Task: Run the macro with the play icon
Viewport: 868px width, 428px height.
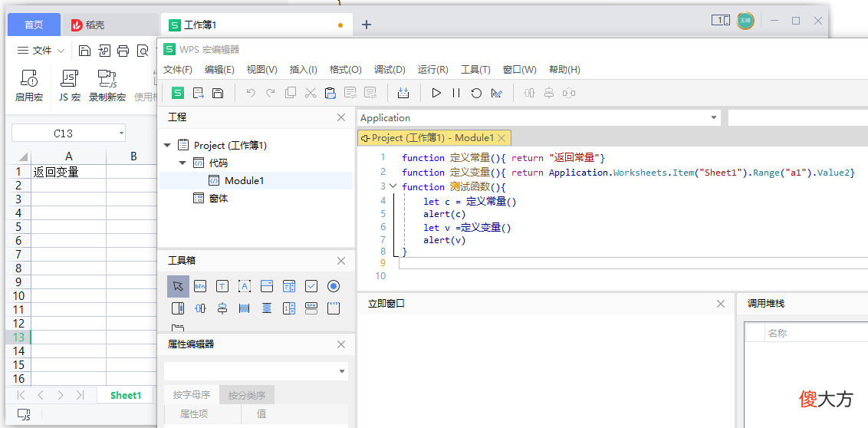Action: click(436, 93)
